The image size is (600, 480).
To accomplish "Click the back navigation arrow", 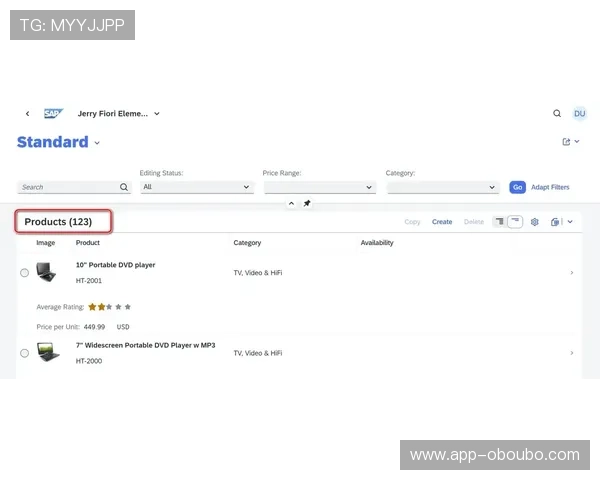I will pos(27,114).
